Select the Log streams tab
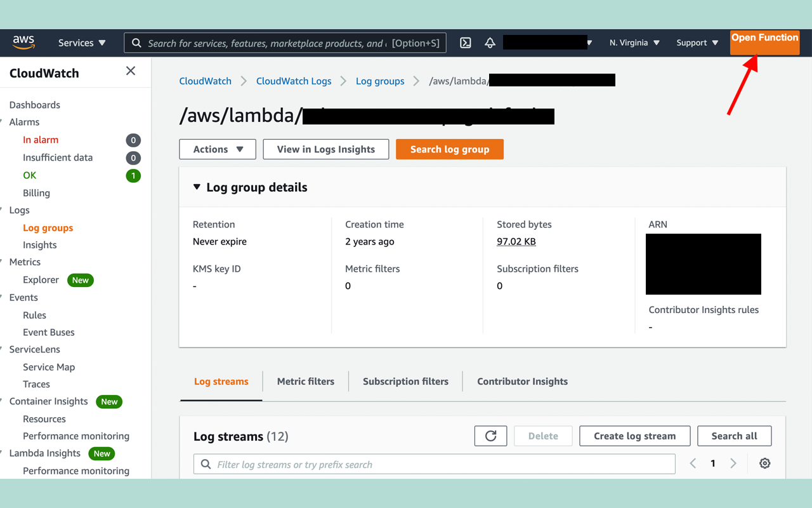 [221, 382]
